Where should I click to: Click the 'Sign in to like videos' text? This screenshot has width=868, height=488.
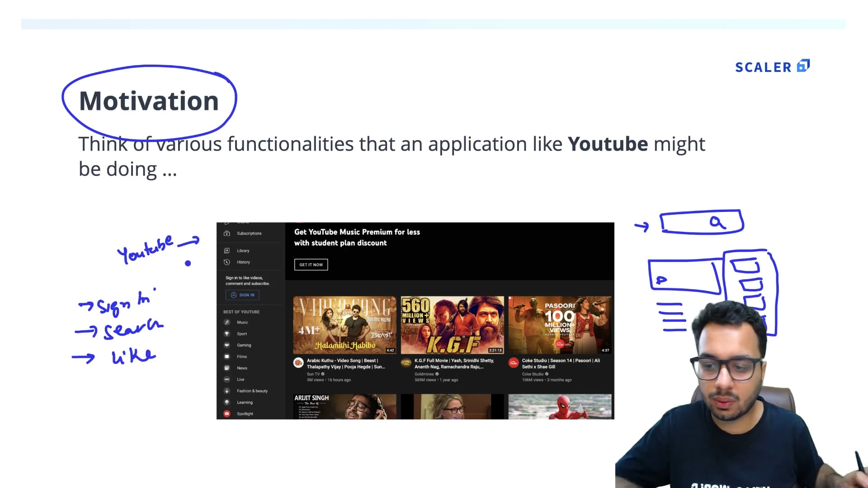click(x=248, y=281)
